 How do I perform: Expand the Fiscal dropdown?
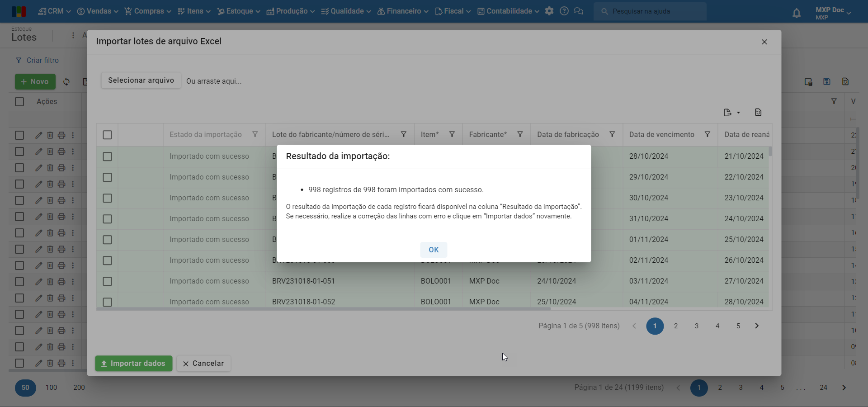[x=453, y=11]
